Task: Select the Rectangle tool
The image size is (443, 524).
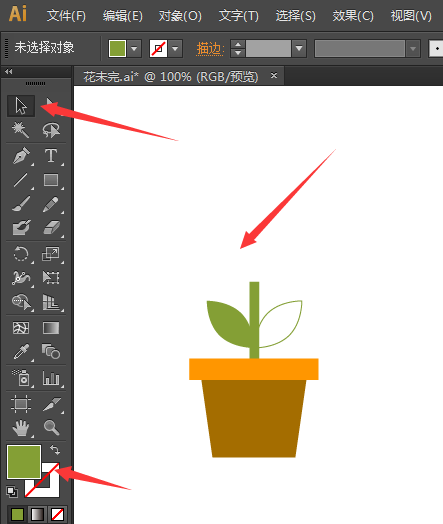Action: click(51, 180)
